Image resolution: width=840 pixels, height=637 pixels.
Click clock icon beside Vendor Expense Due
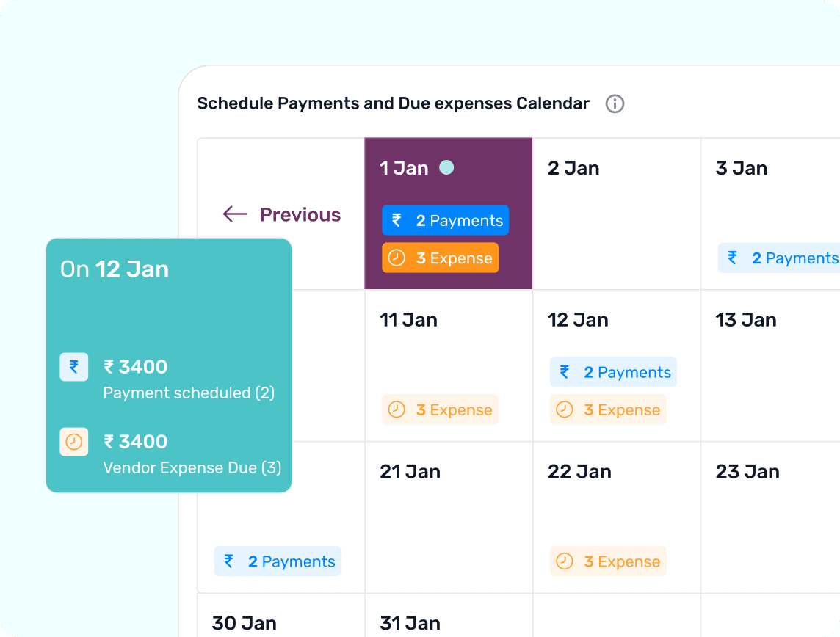click(x=74, y=442)
